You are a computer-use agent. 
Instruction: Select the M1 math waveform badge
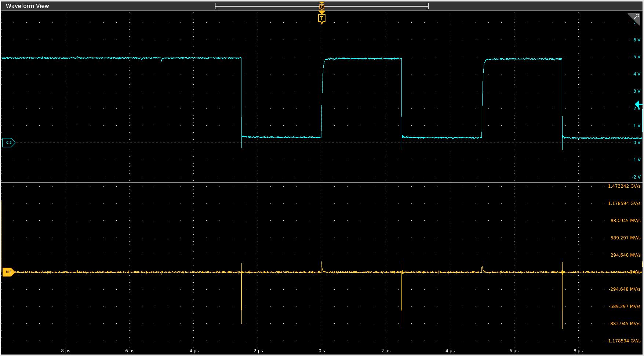point(8,272)
